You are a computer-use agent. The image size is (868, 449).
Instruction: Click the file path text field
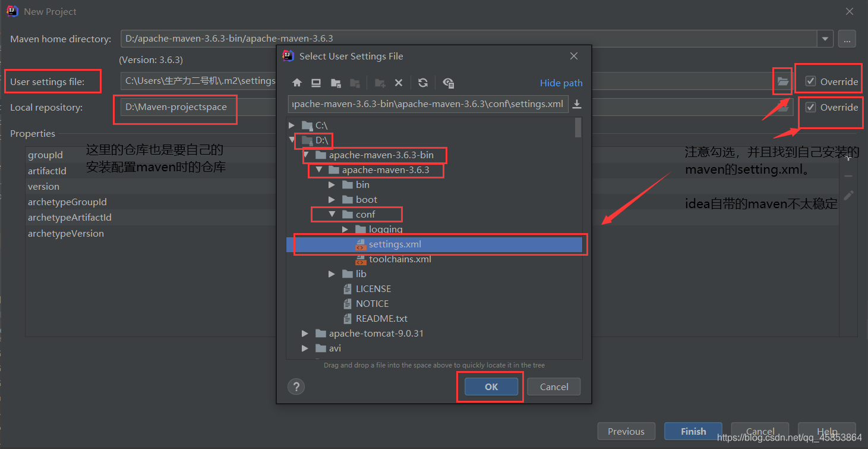[x=428, y=104]
